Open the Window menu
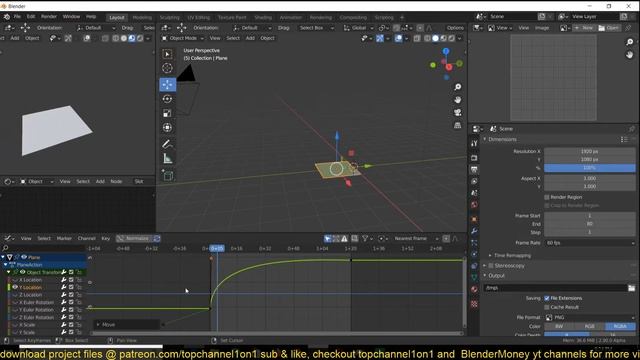The width and height of the screenshot is (640, 360). pyautogui.click(x=71, y=17)
